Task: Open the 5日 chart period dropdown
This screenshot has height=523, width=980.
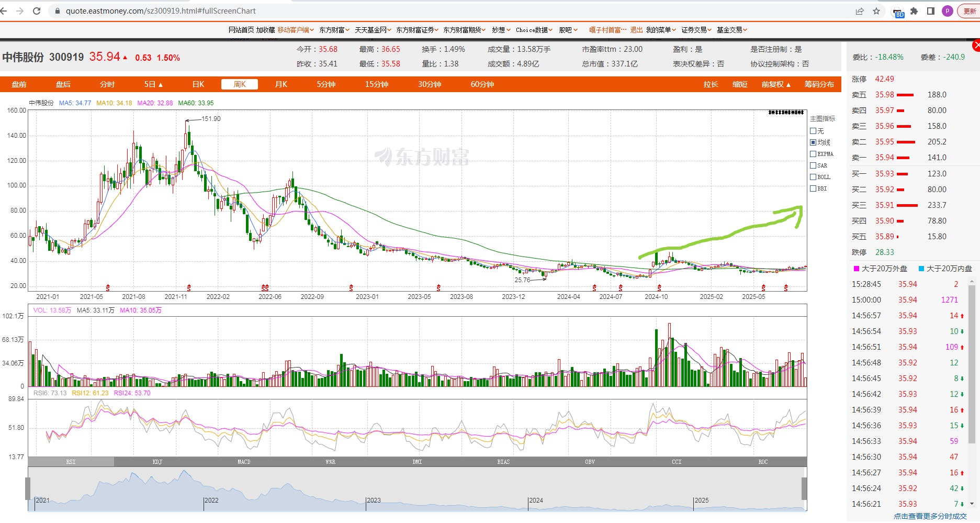Action: tap(154, 84)
